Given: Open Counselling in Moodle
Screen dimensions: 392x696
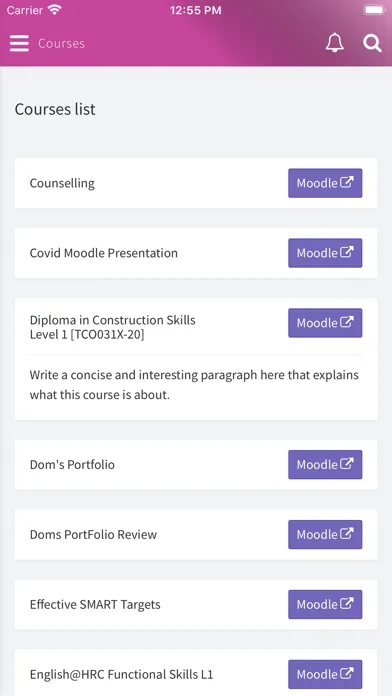Looking at the screenshot, I should click(325, 183).
